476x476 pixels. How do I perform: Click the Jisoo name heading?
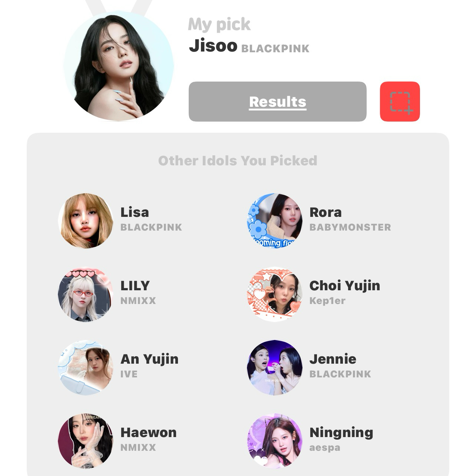click(213, 46)
